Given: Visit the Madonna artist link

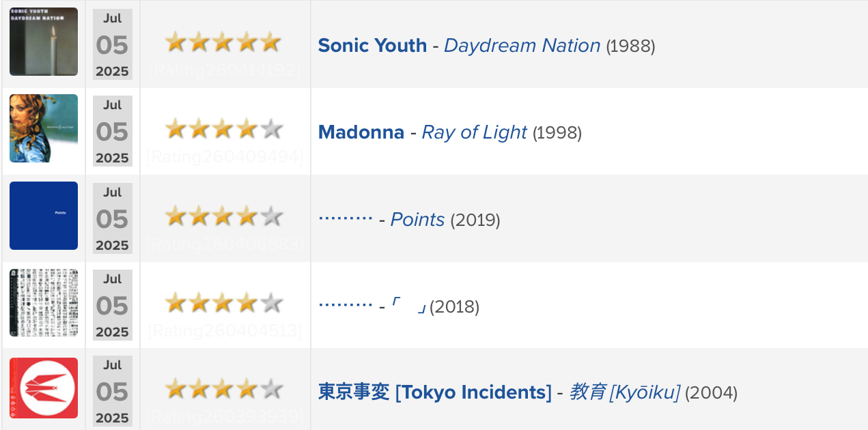Looking at the screenshot, I should [361, 132].
